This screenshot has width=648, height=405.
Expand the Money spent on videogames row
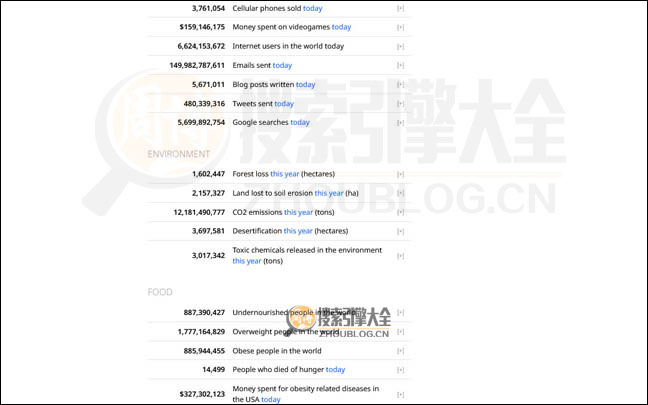(401, 27)
